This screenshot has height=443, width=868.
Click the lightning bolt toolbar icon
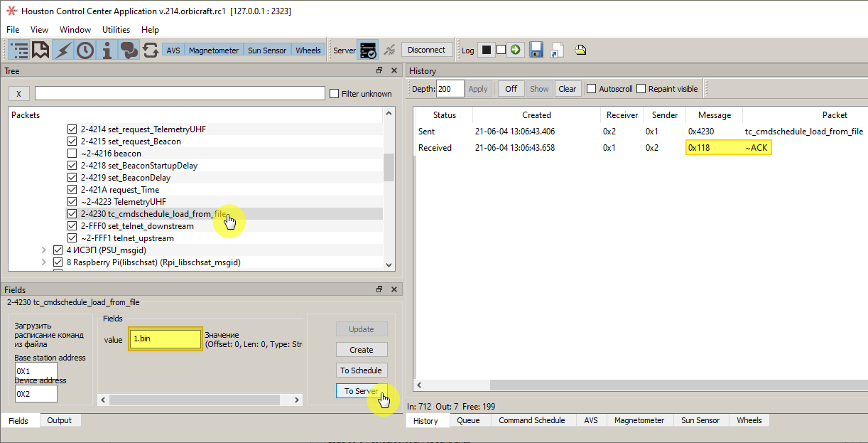[x=63, y=50]
